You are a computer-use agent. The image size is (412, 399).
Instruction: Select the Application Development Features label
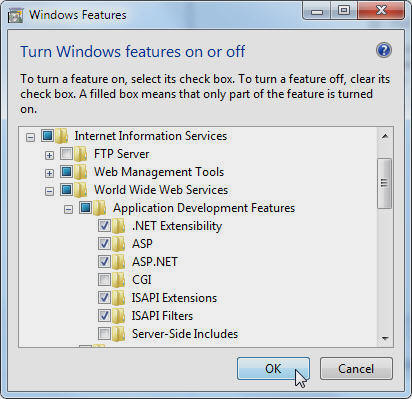(x=204, y=208)
